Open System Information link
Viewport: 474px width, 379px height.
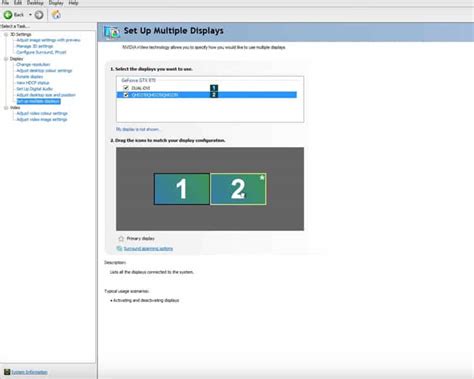point(30,372)
